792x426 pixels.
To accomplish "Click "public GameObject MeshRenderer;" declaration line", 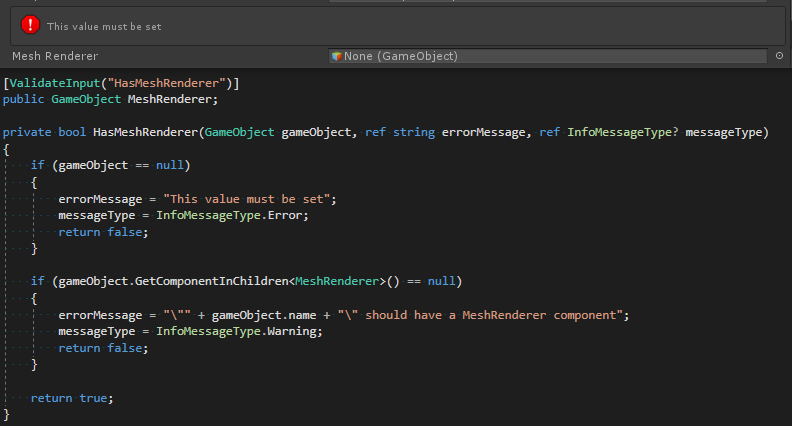I will coord(110,100).
